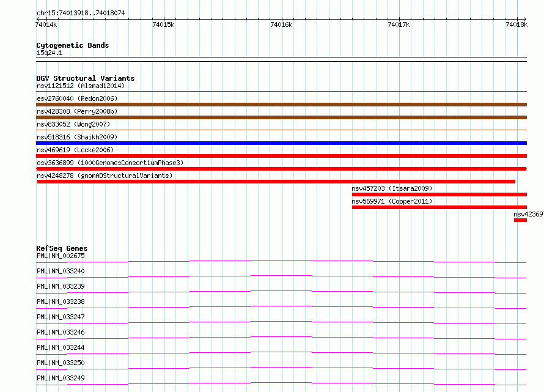Click the brown bar under esv2760040

281,105
